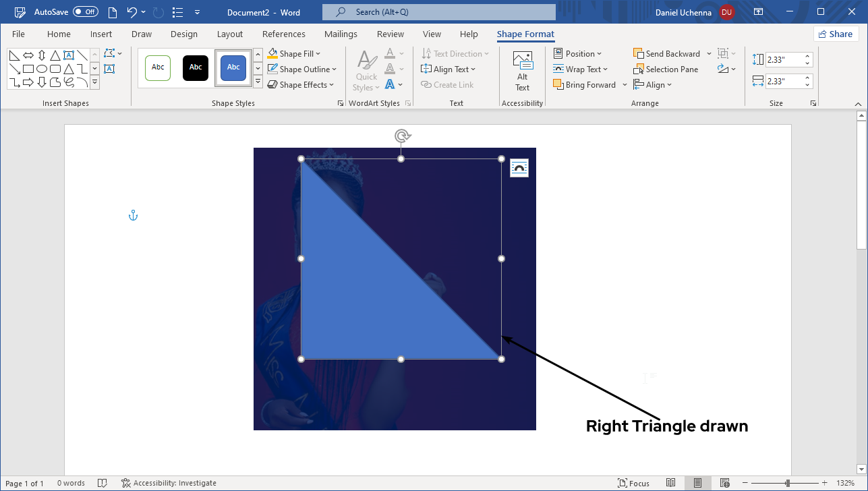Click the Search box in title bar

pos(438,12)
